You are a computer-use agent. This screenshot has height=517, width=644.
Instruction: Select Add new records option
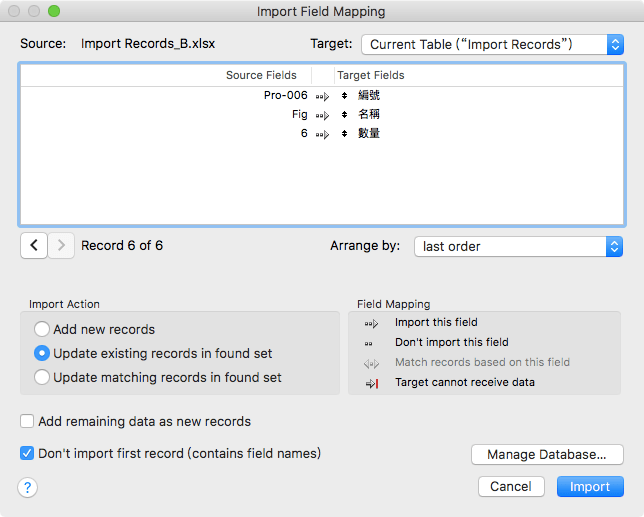[42, 329]
